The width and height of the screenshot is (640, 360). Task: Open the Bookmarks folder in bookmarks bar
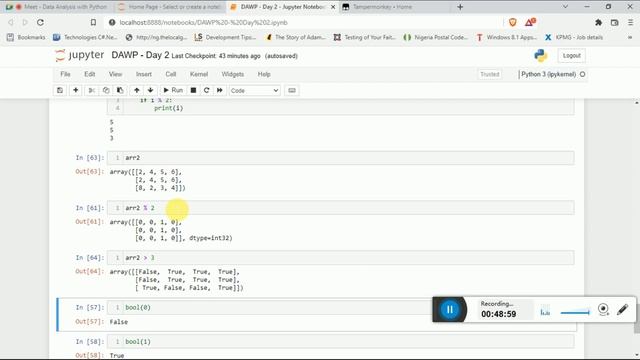26,37
